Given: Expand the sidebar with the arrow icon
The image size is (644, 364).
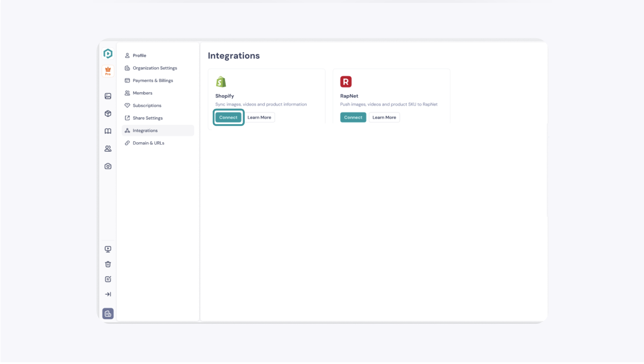Looking at the screenshot, I should click(108, 294).
